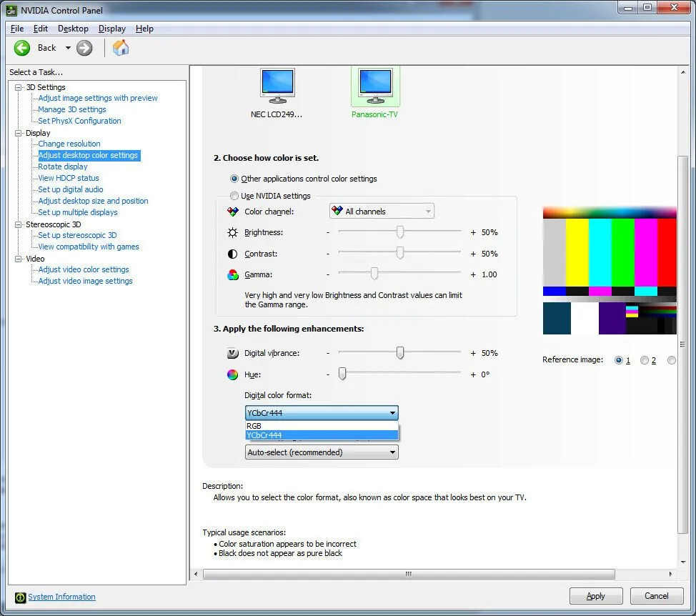Click the green Back arrow icon
Screen dimensions: 696x616
pyautogui.click(x=21, y=48)
